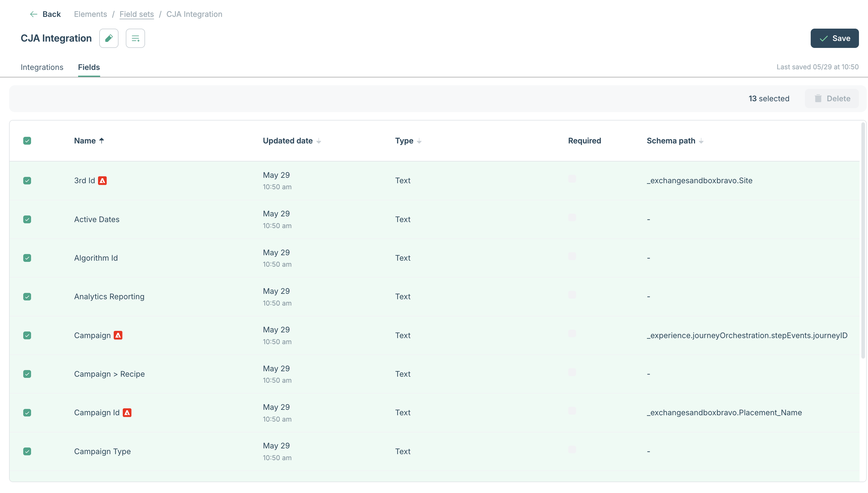Uncheck the select-all header checkbox
Image resolution: width=868 pixels, height=493 pixels.
pyautogui.click(x=27, y=141)
